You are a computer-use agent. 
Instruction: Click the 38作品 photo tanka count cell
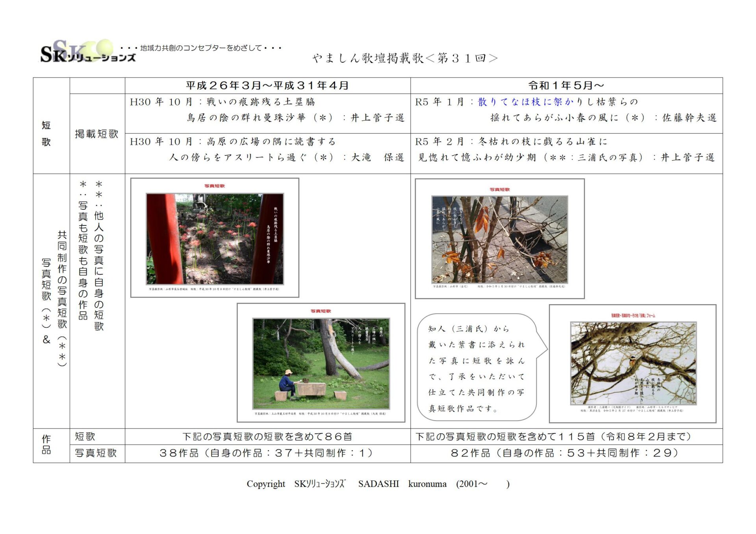coord(266,453)
